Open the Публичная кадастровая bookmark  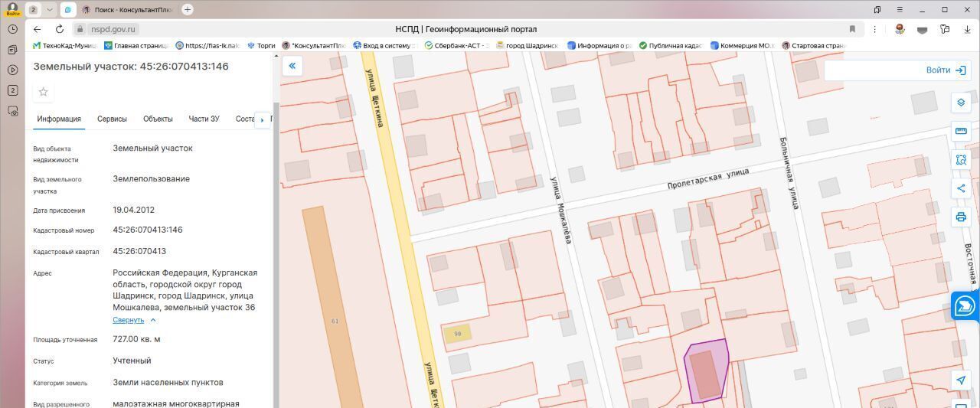pos(671,46)
